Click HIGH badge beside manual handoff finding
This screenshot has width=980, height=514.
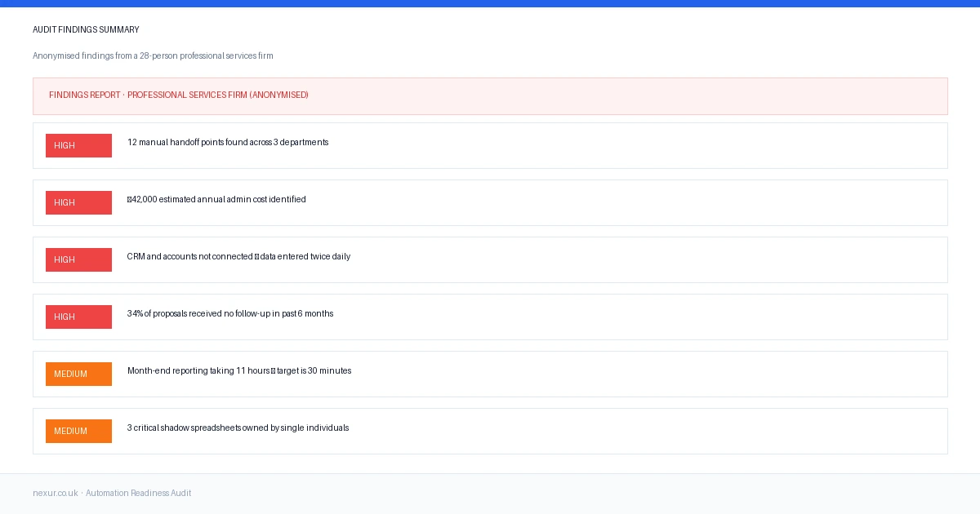78,145
